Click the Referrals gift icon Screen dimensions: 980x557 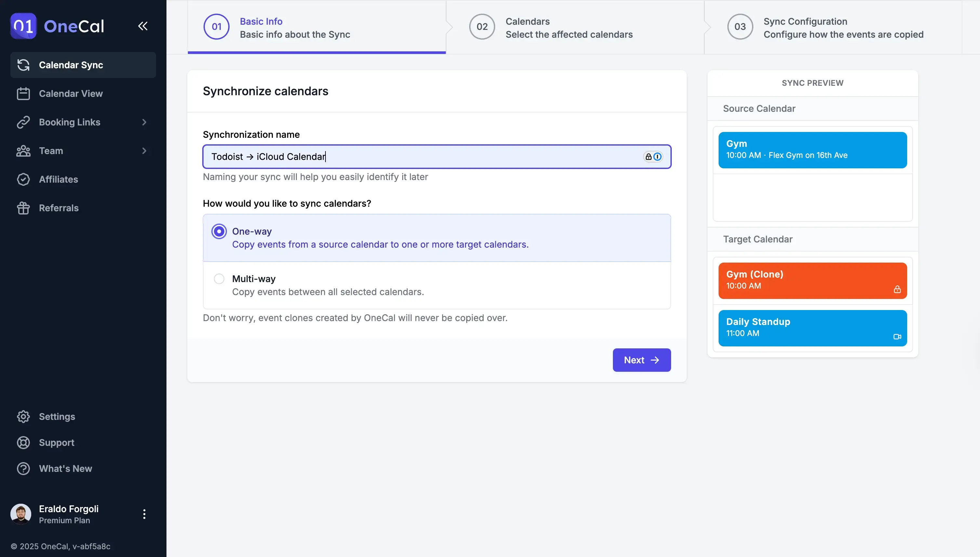click(23, 208)
